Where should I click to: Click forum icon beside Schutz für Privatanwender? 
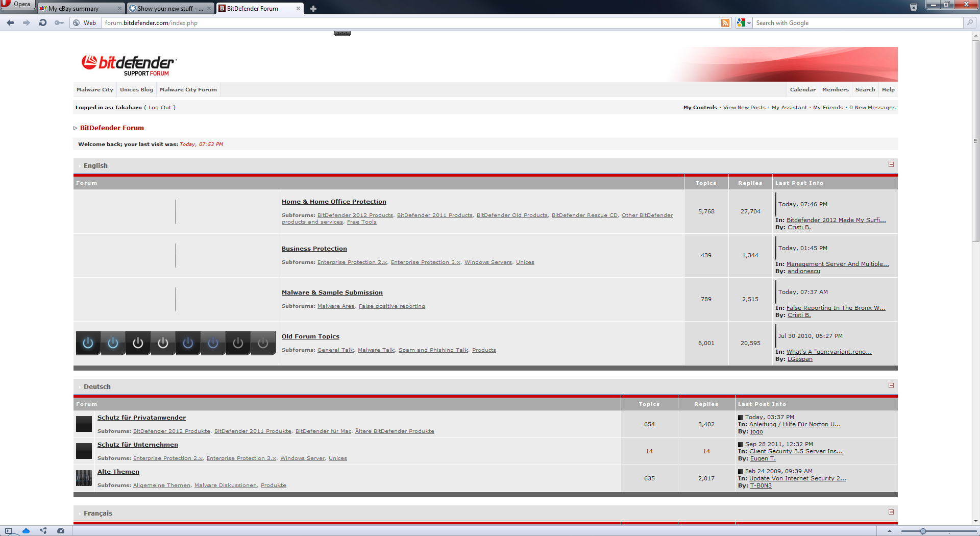(84, 424)
